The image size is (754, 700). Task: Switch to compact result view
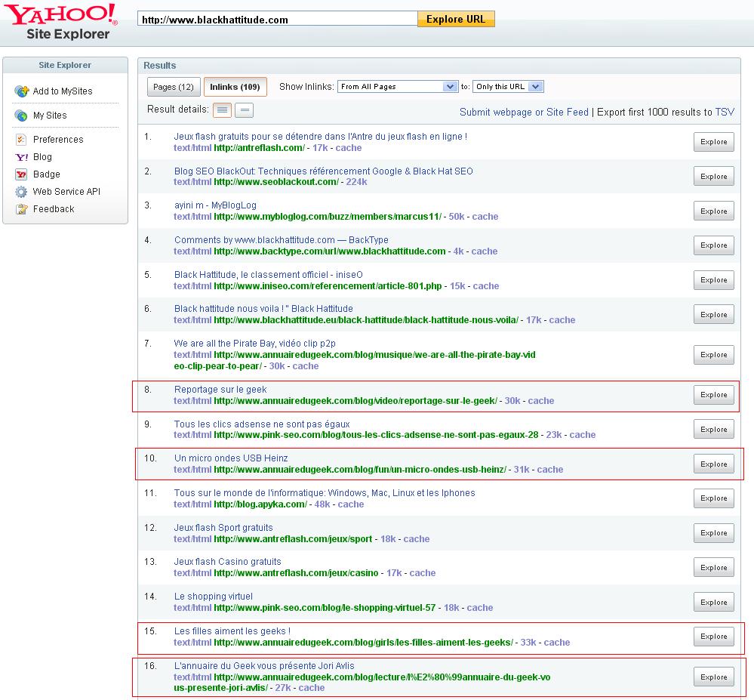coord(245,110)
